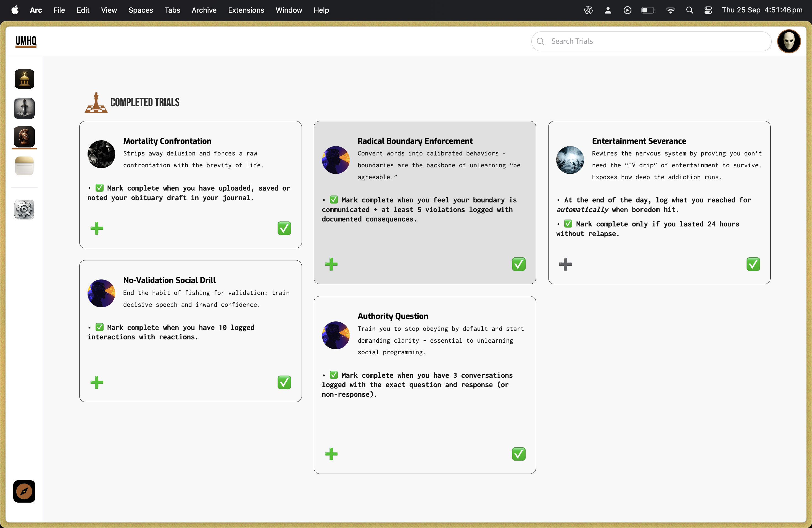Select the Spartan helmet sidebar icon
The width and height of the screenshot is (812, 528).
(x=24, y=137)
